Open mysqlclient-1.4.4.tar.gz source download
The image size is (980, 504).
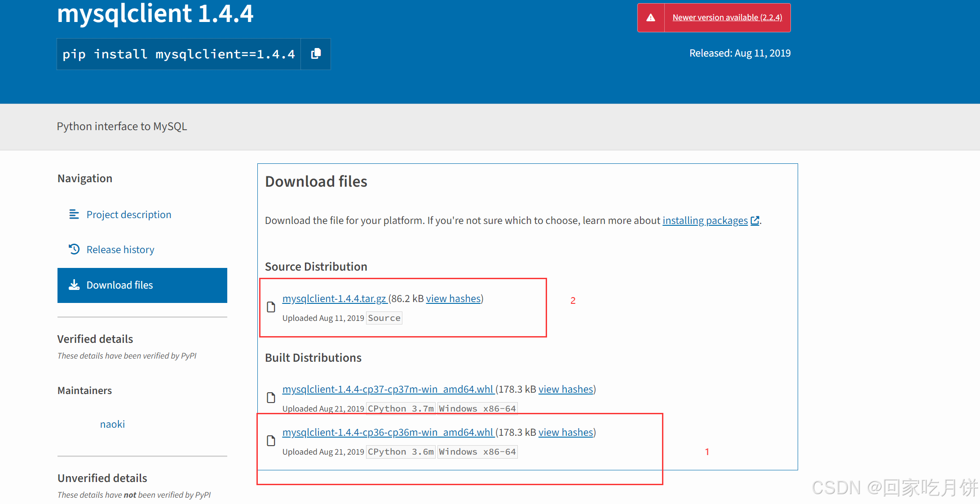tap(335, 298)
